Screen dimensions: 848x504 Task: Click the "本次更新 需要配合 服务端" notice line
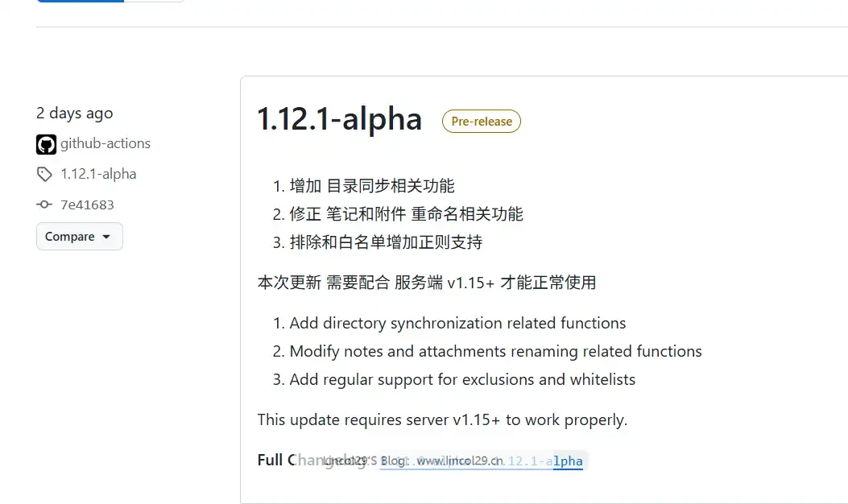(x=426, y=283)
